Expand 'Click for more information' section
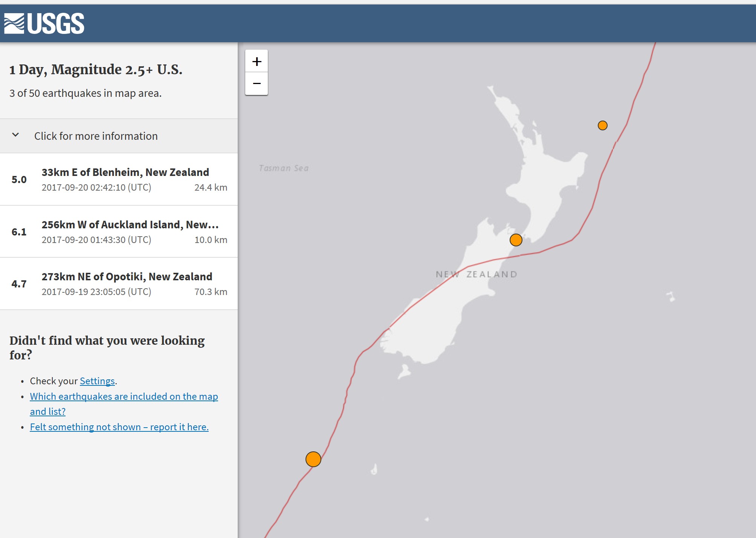The height and width of the screenshot is (538, 756). [x=96, y=136]
